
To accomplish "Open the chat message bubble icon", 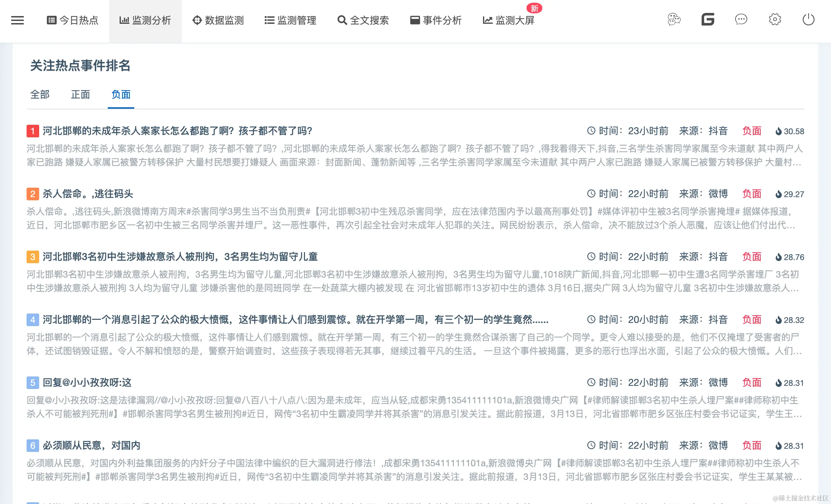I will coord(741,20).
